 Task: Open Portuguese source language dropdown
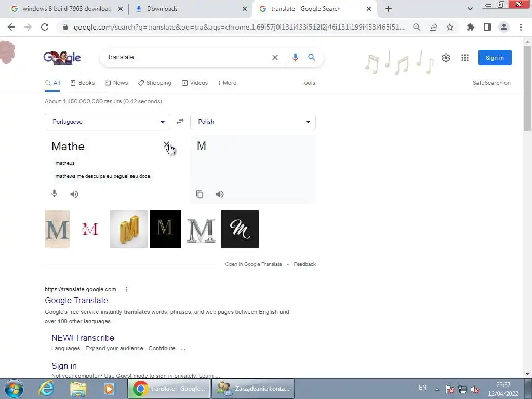click(x=107, y=122)
